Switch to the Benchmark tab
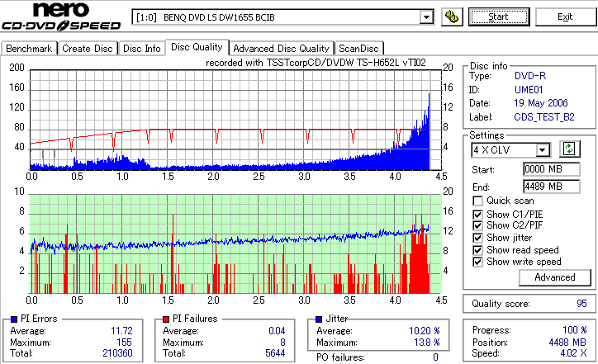Viewport: 598px width, 364px height. point(29,49)
